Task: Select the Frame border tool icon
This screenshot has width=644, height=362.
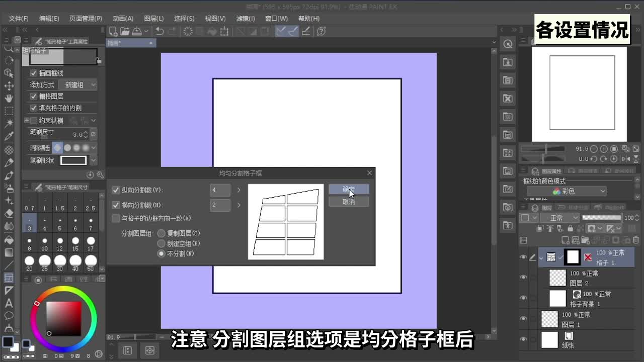Action: click(x=9, y=278)
